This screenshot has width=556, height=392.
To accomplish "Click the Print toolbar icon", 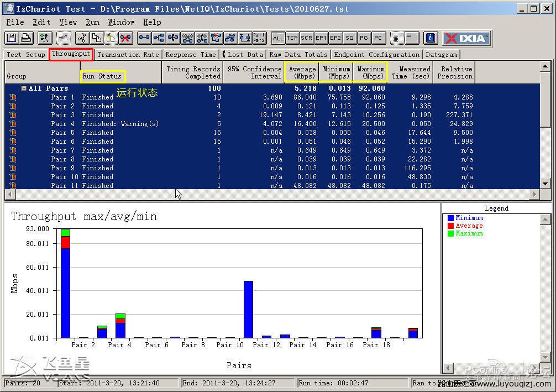I will pos(26,38).
